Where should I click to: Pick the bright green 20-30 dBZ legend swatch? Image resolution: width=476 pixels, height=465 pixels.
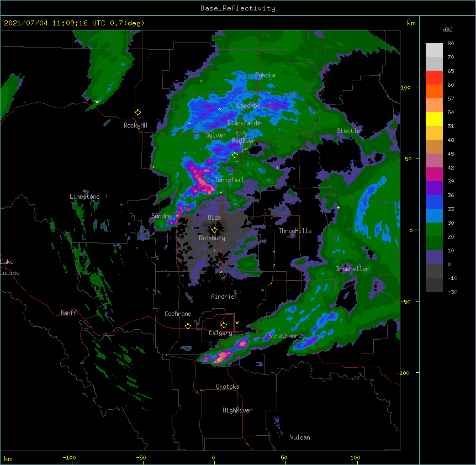tap(434, 230)
